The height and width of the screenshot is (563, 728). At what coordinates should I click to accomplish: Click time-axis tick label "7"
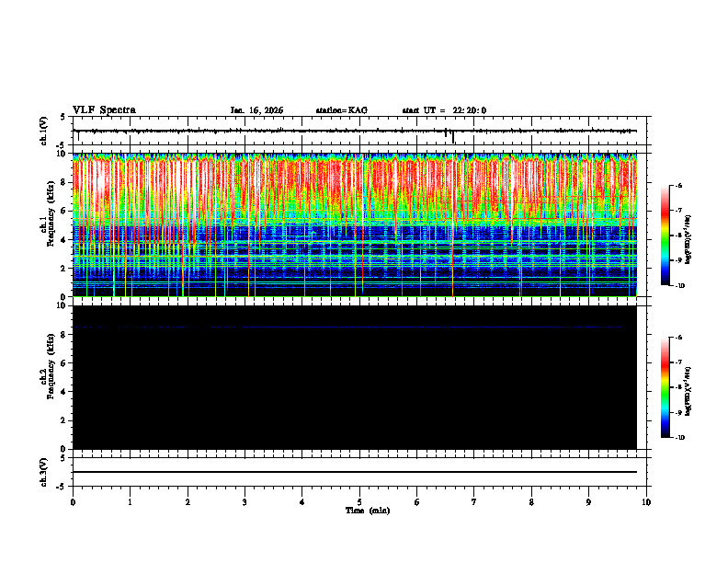(474, 502)
